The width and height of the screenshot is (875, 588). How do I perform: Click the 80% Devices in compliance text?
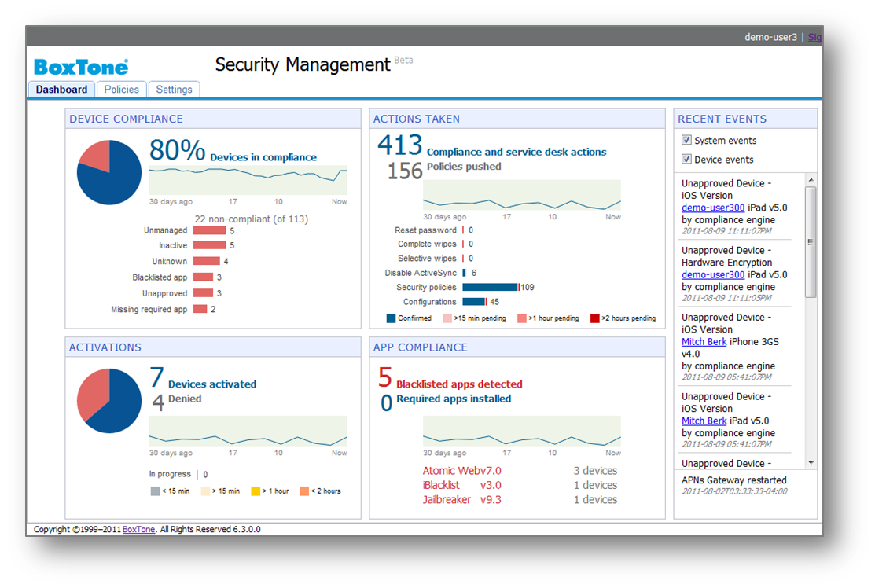pyautogui.click(x=233, y=151)
